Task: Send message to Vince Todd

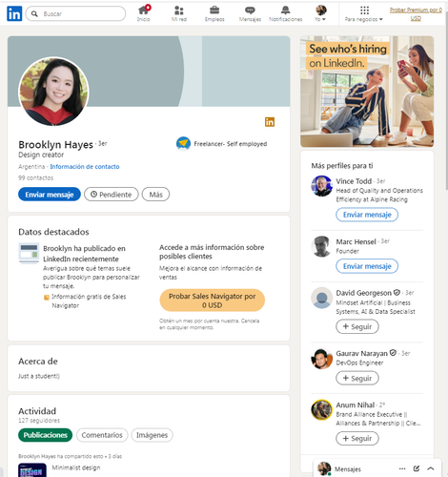Action: tap(367, 215)
